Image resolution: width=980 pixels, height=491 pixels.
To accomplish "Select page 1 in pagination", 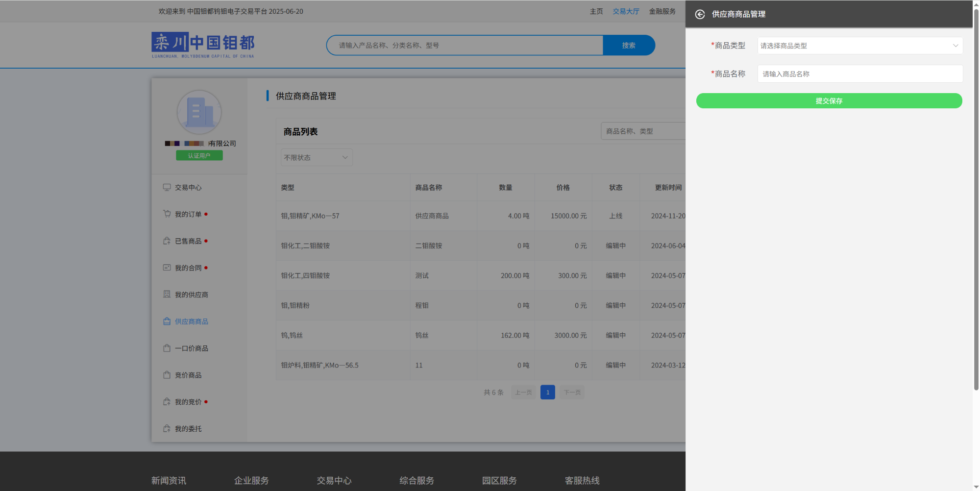I will coord(547,392).
